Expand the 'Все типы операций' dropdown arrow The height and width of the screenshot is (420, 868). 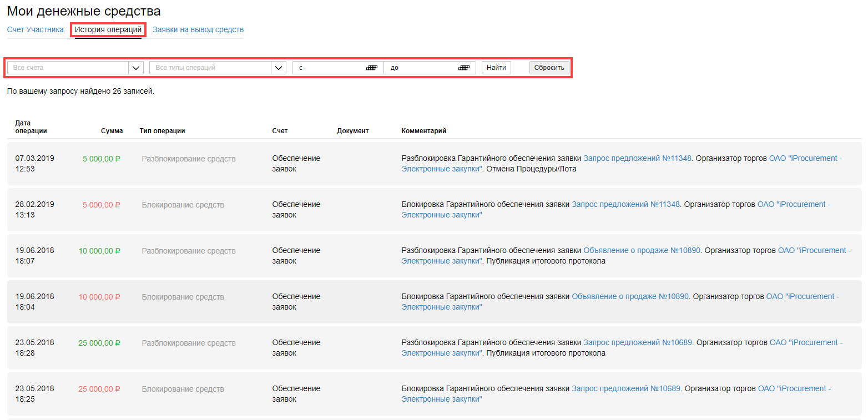(279, 68)
